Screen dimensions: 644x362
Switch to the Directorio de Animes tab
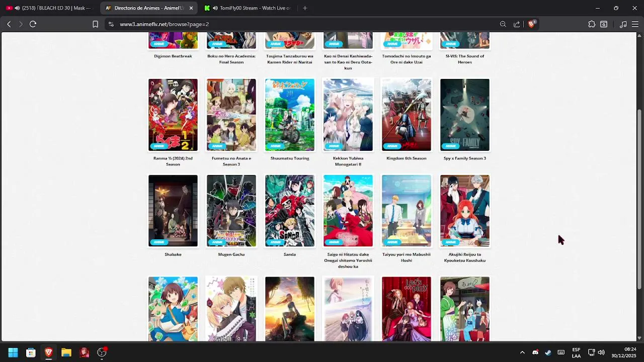click(149, 8)
